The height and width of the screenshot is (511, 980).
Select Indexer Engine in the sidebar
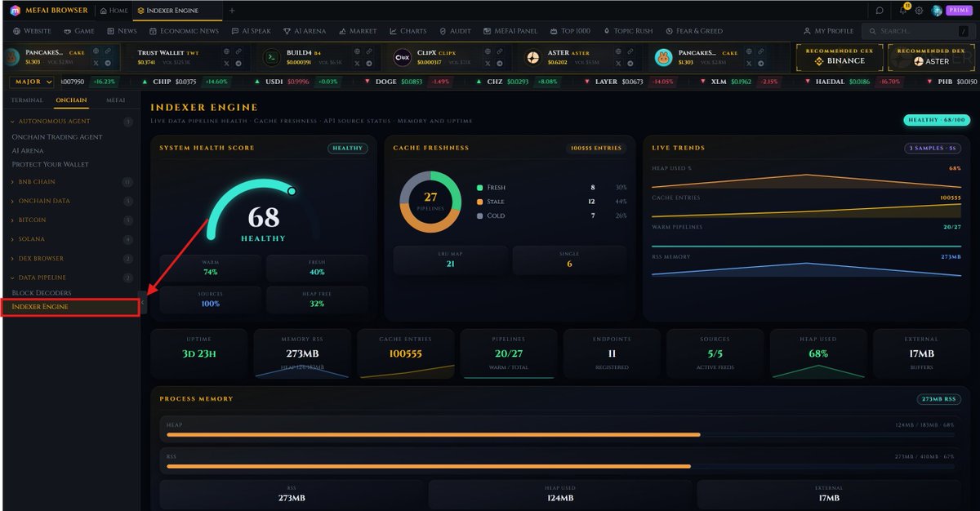tap(69, 307)
